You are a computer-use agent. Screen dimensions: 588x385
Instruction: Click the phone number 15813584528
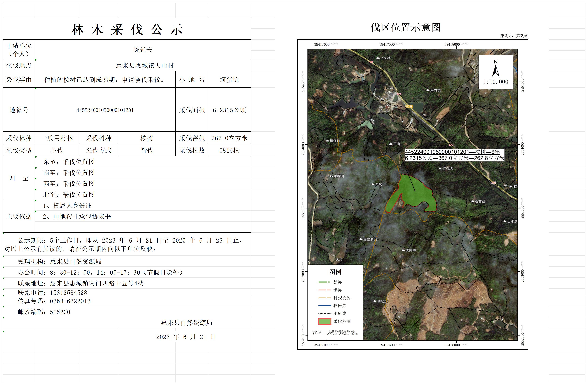tap(69, 293)
